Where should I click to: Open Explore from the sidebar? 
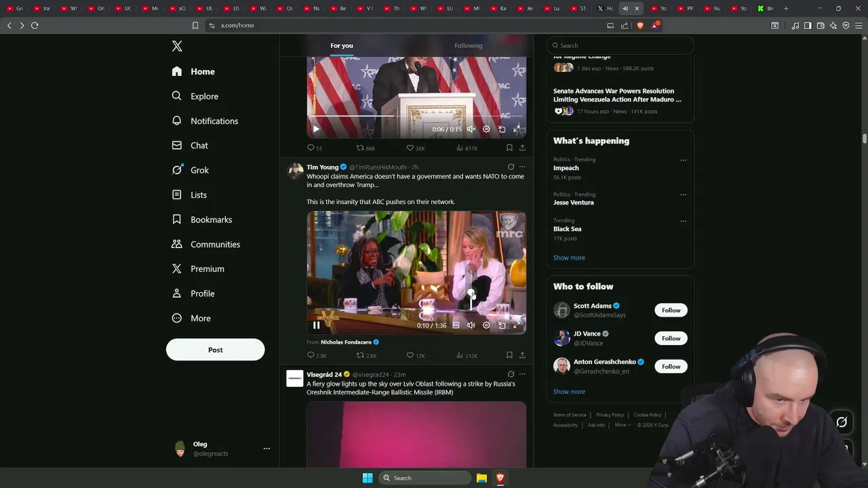pos(195,96)
